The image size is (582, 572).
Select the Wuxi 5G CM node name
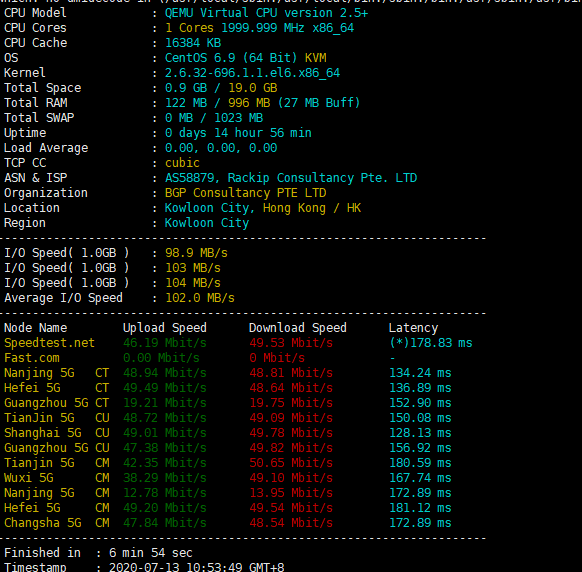coord(56,478)
